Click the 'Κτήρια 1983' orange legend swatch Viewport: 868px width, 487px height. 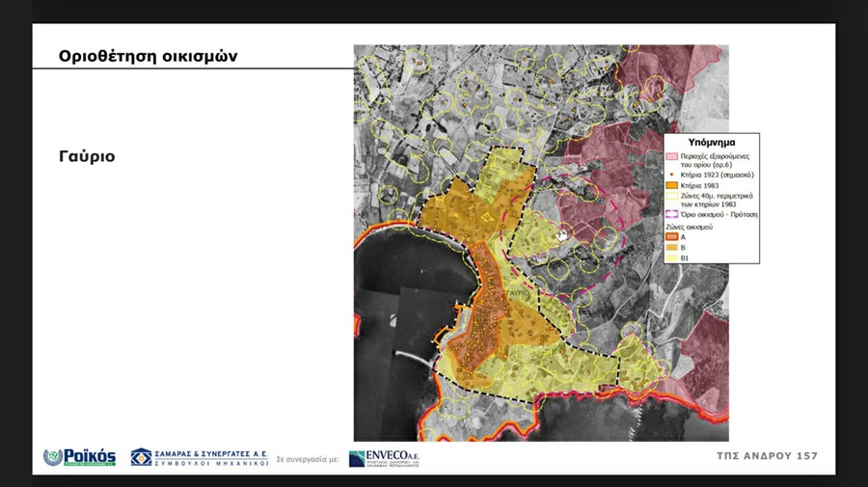671,185
